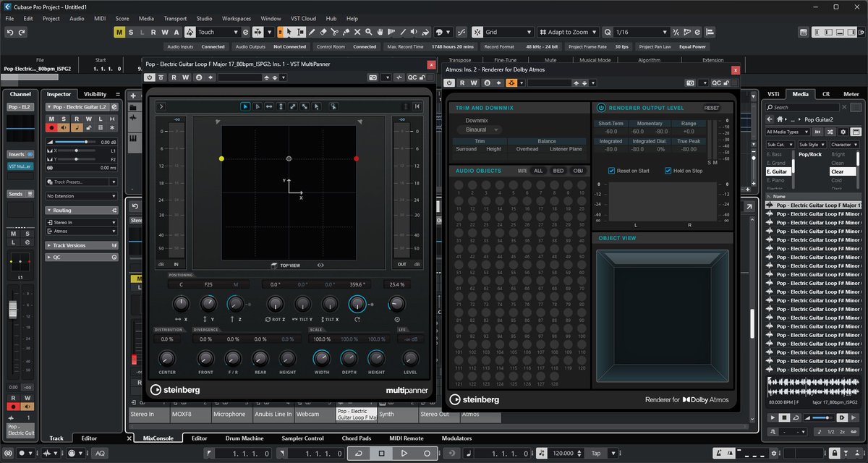Open the Binaural downmix dropdown
The height and width of the screenshot is (463, 868).
tap(479, 129)
